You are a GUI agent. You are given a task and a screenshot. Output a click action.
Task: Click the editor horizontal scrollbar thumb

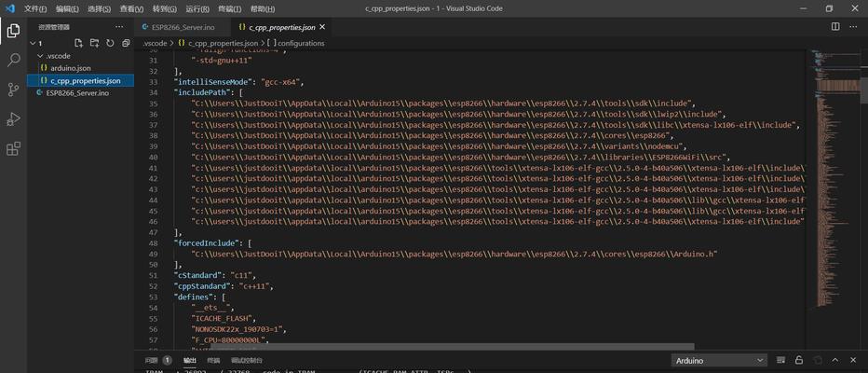tap(451, 346)
